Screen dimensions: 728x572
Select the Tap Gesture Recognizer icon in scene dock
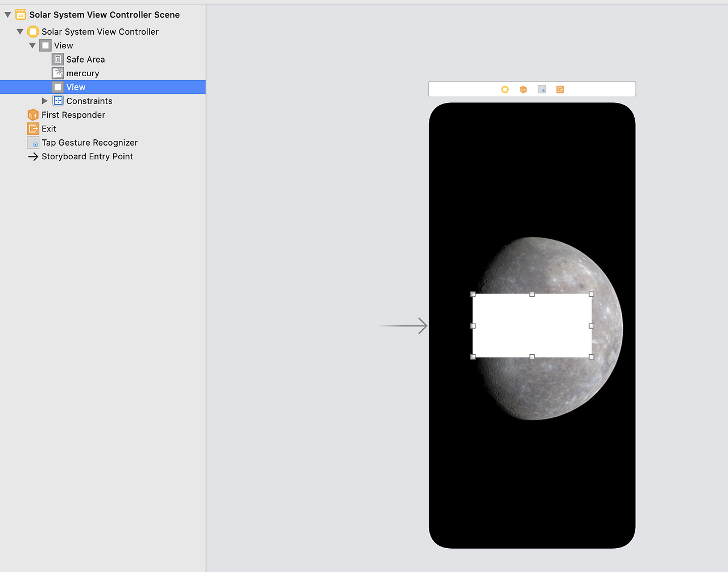(542, 89)
